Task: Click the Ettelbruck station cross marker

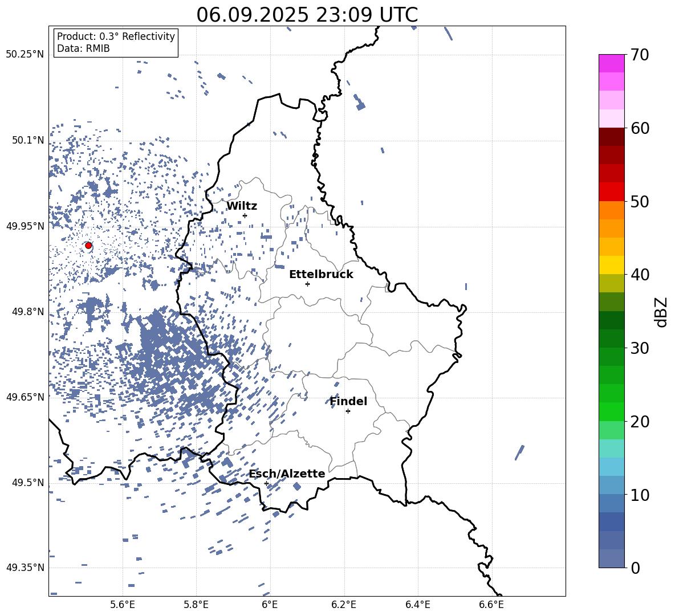Action: [x=307, y=284]
